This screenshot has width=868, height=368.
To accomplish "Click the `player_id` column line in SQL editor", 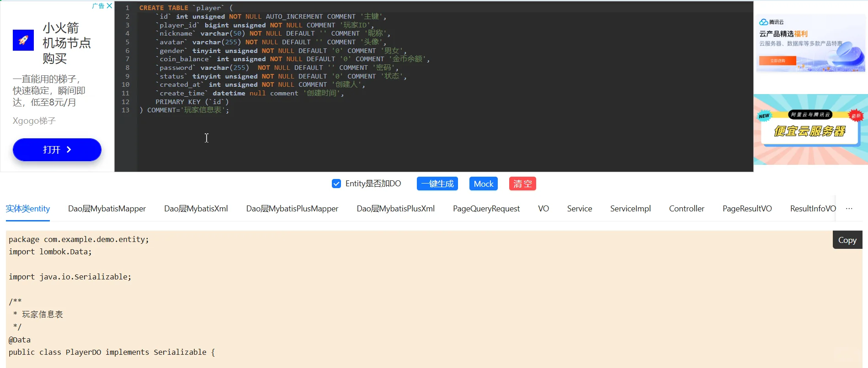I will tap(265, 25).
